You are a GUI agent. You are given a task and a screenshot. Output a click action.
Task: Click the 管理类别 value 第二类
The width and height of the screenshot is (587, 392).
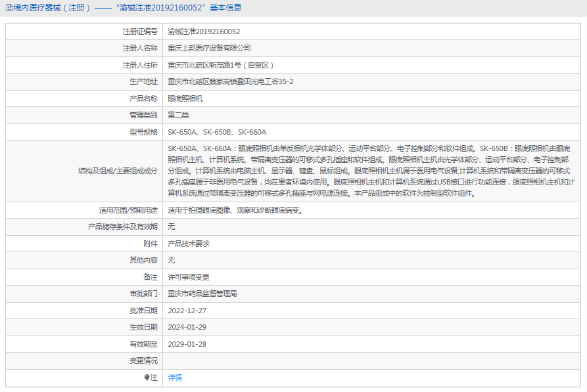click(178, 115)
